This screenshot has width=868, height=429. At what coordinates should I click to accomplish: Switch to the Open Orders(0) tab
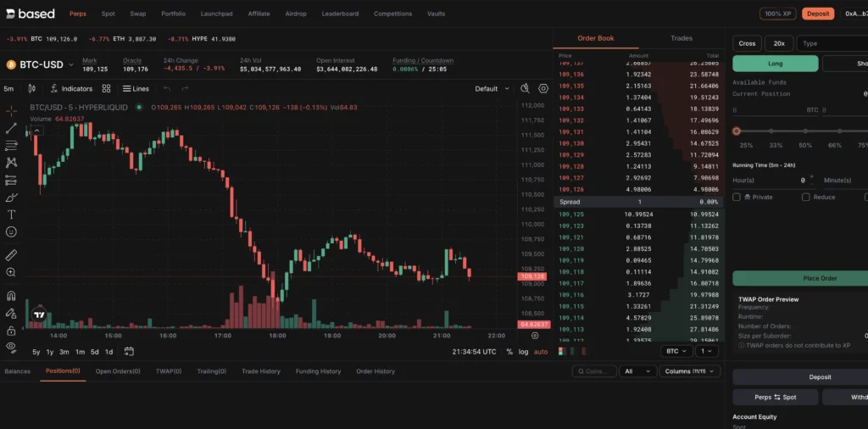[118, 371]
